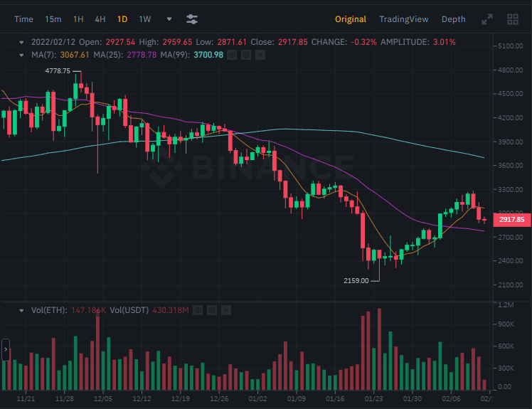532x409 pixels.
Task: Open volume indicator settings gear icon
Action: click(x=212, y=310)
